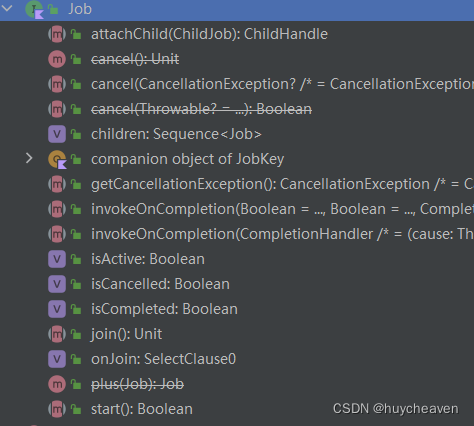The width and height of the screenshot is (474, 426).
Task: Click companion object icon of JobKey
Action: coord(57,159)
